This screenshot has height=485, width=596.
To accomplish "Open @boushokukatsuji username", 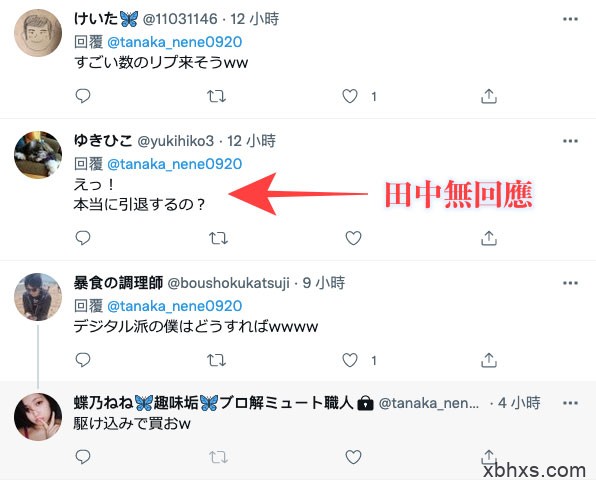I will (x=228, y=283).
